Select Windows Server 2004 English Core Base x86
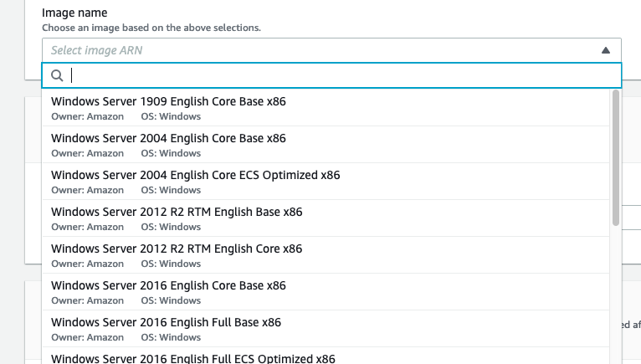The image size is (641, 364). (x=168, y=138)
